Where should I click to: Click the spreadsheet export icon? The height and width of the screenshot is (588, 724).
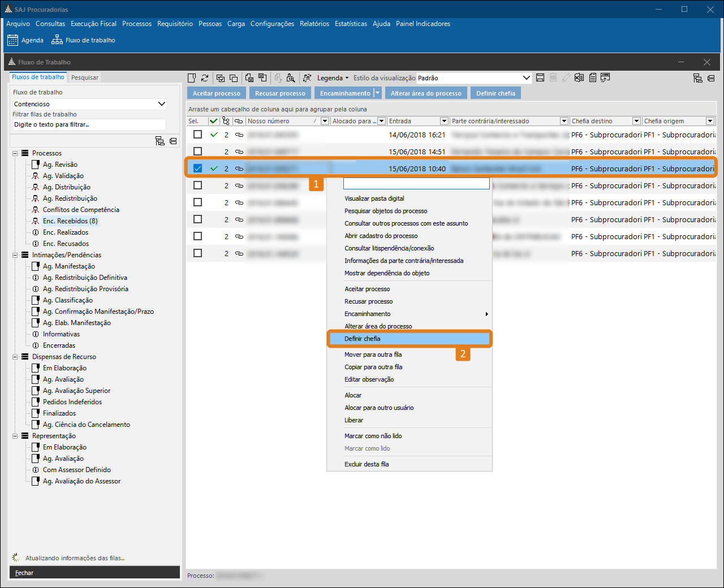point(579,78)
